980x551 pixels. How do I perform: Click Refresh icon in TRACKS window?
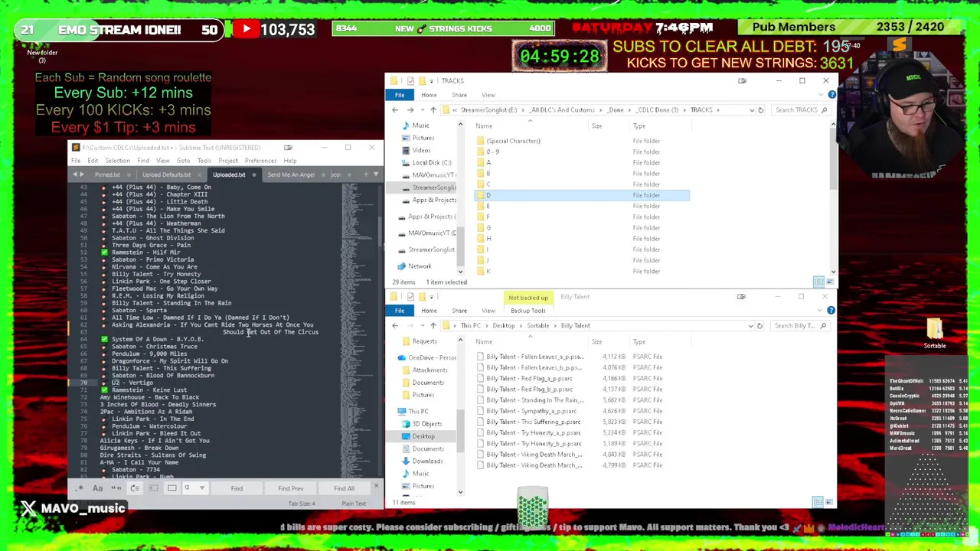pos(760,110)
